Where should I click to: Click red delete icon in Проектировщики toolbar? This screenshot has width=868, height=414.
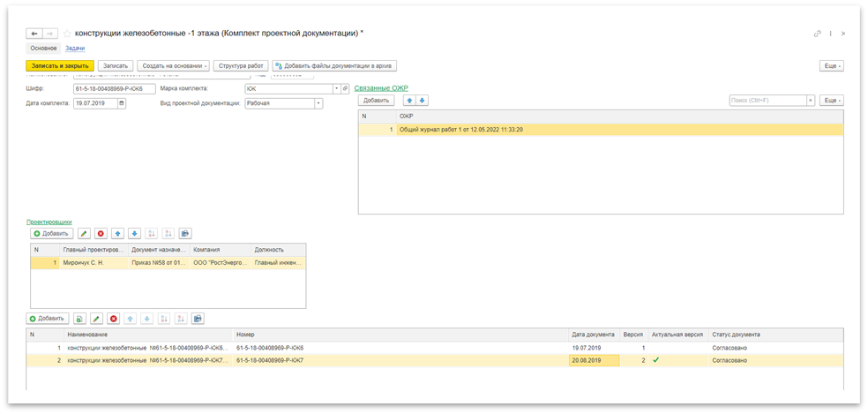click(101, 234)
